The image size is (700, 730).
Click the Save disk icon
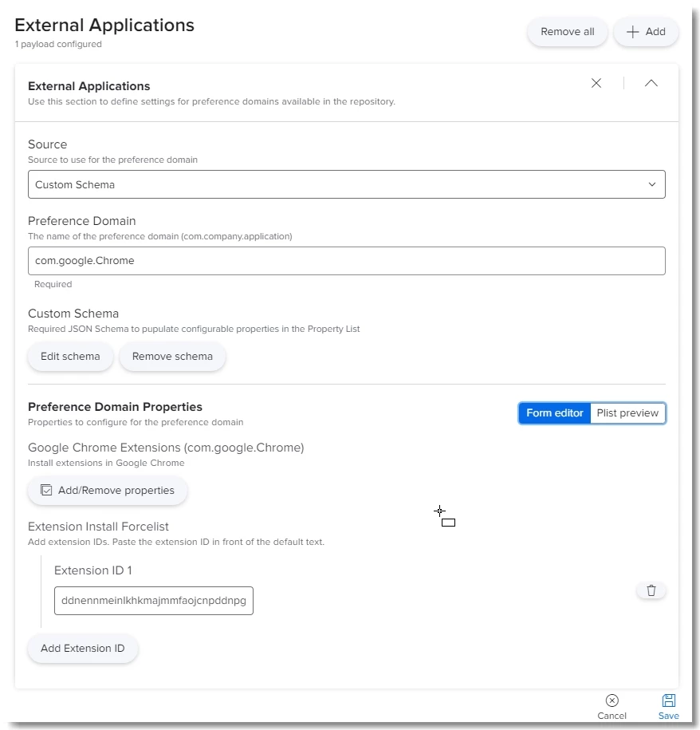(x=668, y=700)
